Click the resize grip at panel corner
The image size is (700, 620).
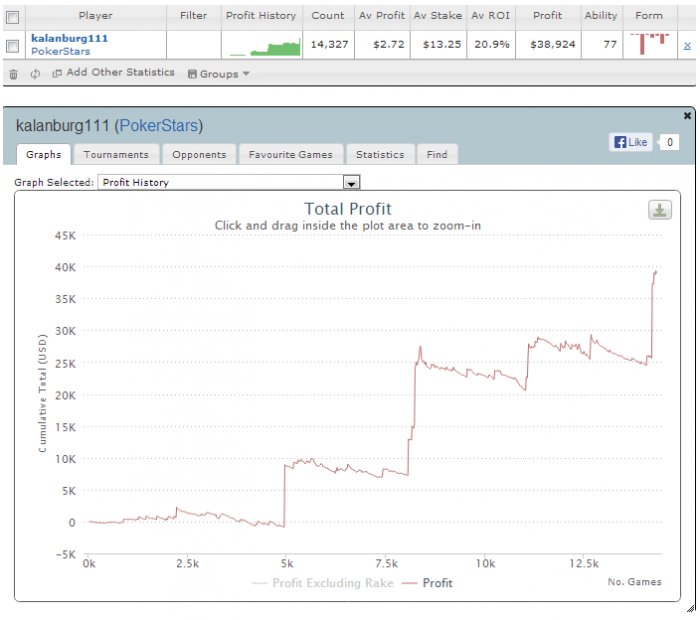coord(691,608)
